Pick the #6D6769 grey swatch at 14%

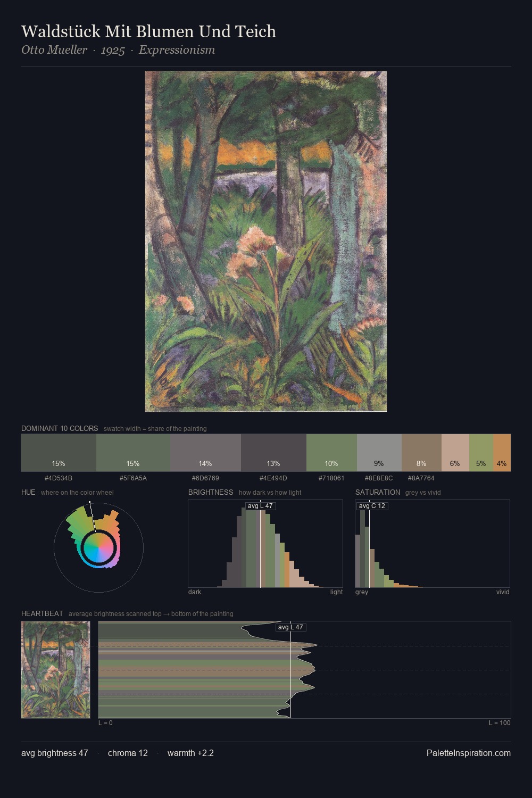click(205, 453)
